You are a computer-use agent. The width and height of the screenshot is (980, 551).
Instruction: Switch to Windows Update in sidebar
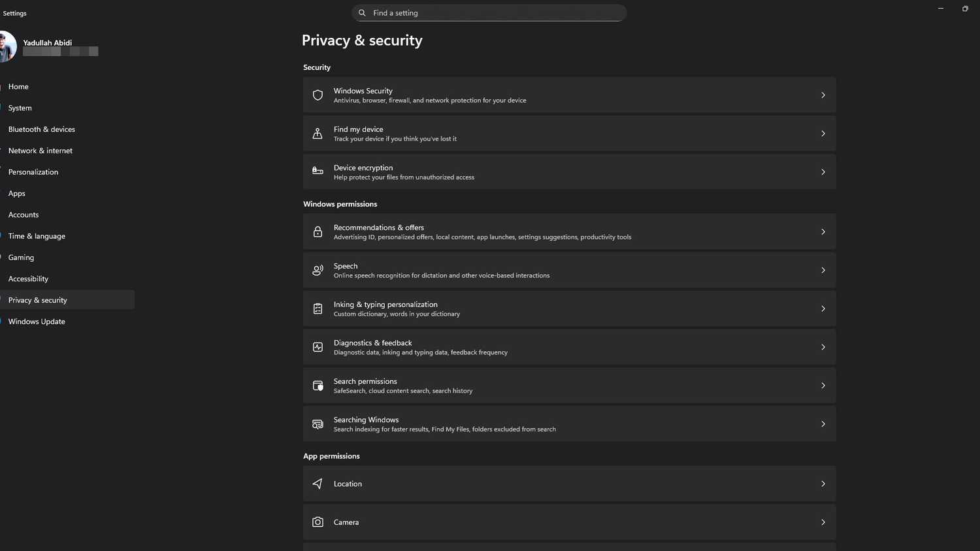(x=37, y=321)
